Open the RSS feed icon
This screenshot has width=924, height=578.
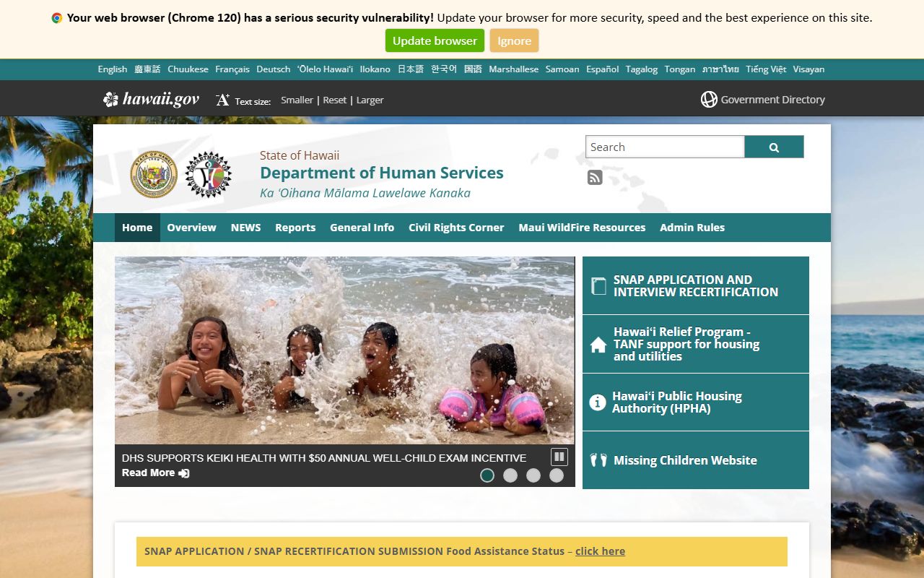click(x=595, y=177)
